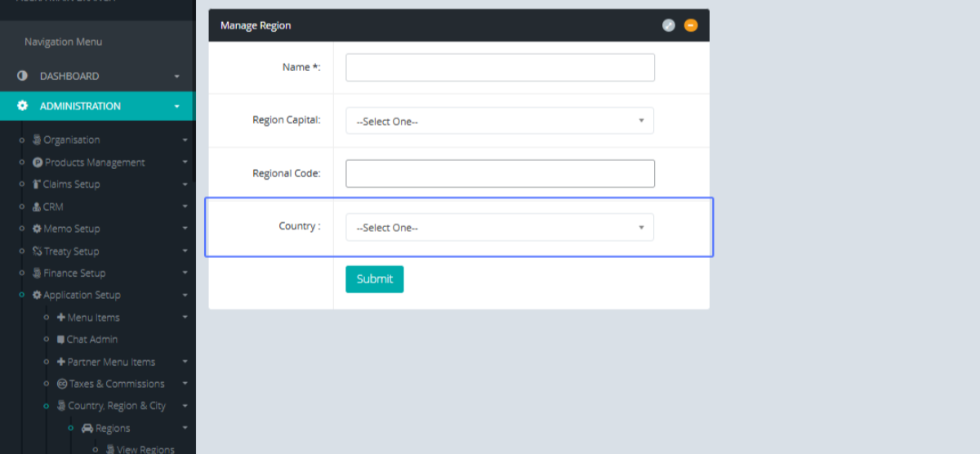This screenshot has width=980, height=454.
Task: Open the Region Capital dropdown
Action: click(x=500, y=121)
